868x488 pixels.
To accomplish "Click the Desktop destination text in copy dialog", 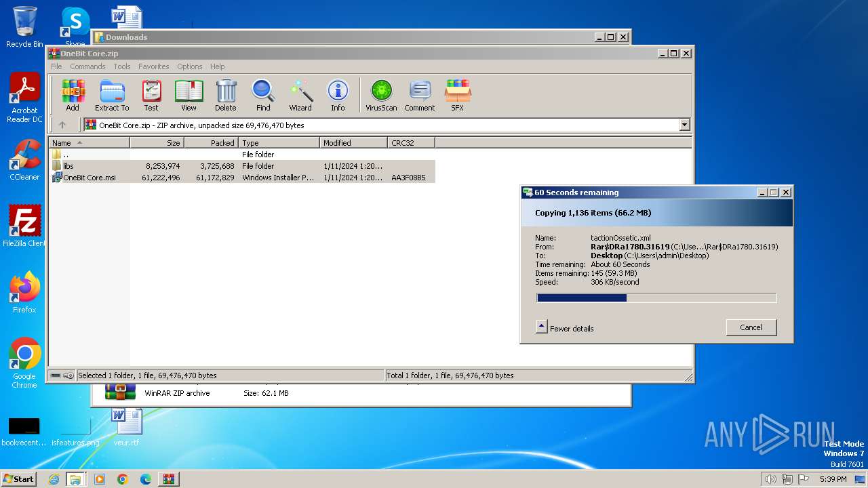I will [x=606, y=256].
